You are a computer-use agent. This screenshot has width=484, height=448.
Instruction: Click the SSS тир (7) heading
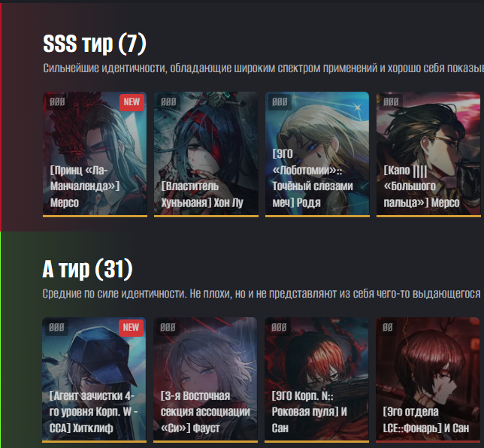(95, 44)
